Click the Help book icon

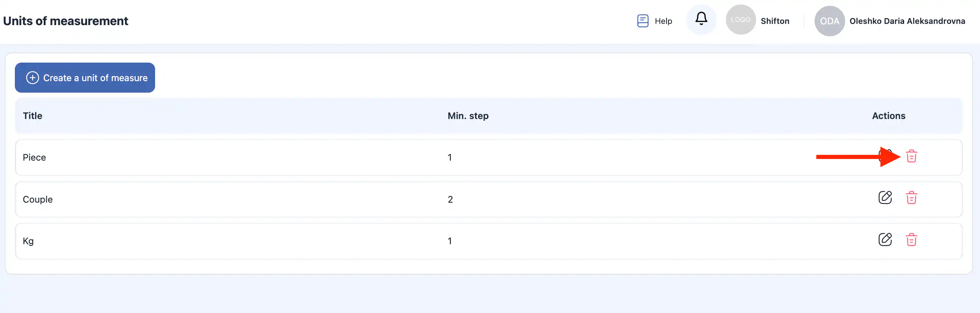643,21
